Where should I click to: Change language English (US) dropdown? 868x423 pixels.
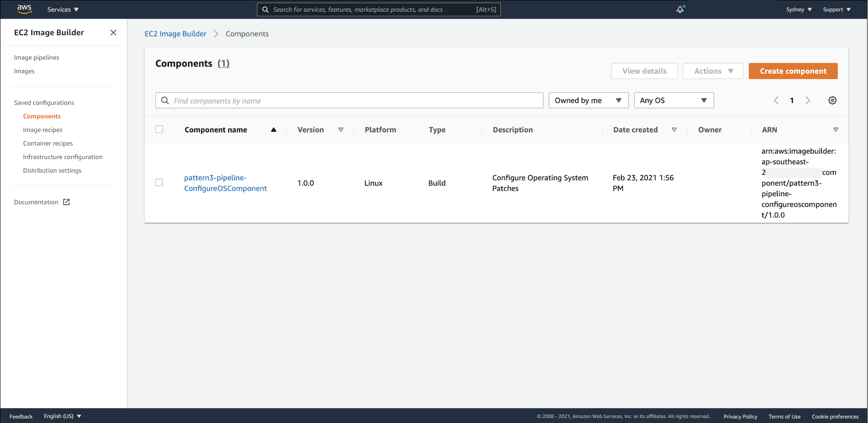tap(62, 416)
